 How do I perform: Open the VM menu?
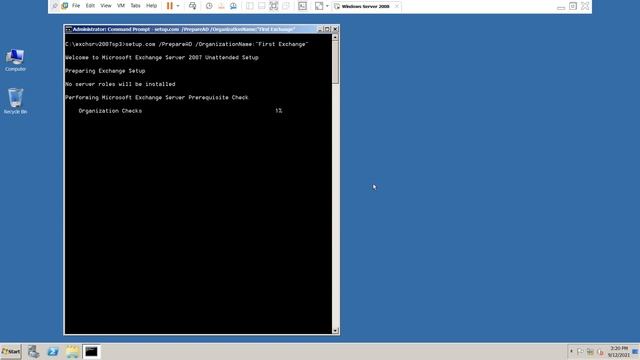121,6
